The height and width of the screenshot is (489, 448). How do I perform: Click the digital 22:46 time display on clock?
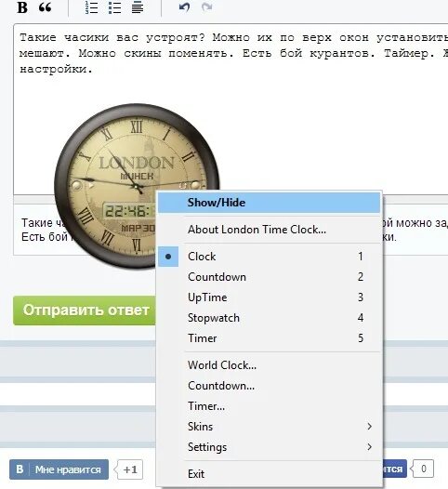click(128, 211)
